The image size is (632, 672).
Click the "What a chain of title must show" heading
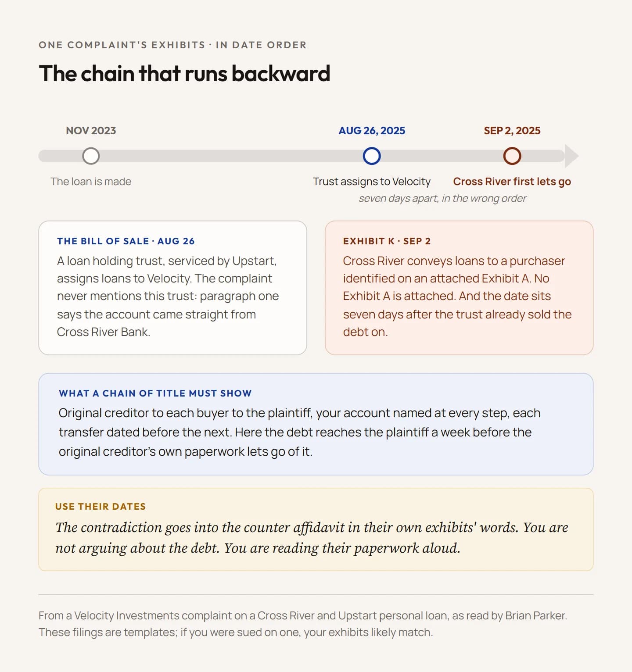pyautogui.click(x=155, y=393)
